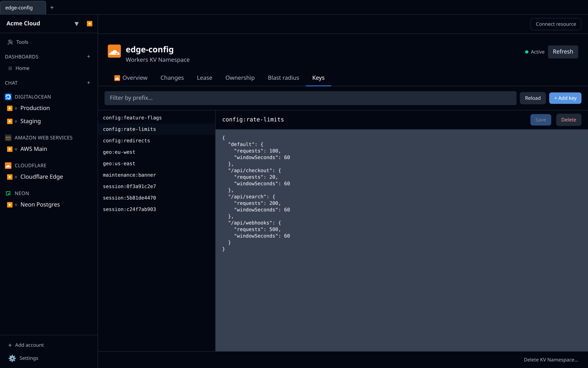Expand the AWS Main account arrow
The image size is (588, 368).
10,149
